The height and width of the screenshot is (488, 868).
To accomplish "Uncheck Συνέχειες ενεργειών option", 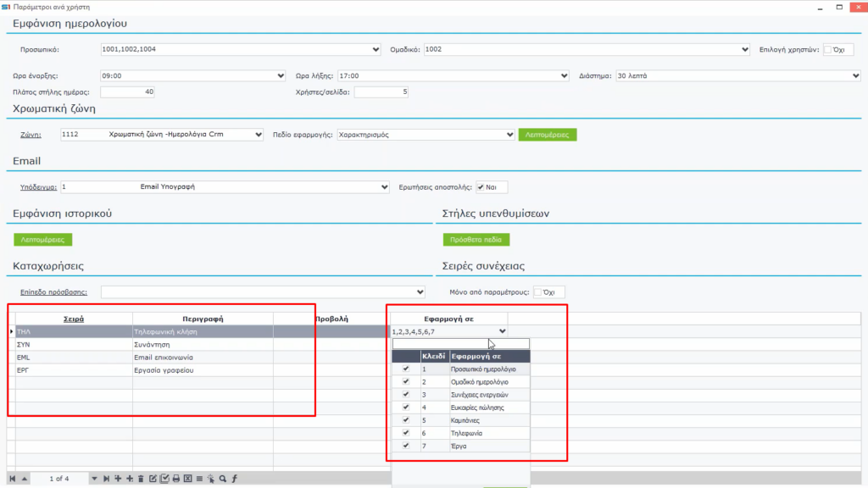I will (x=406, y=395).
